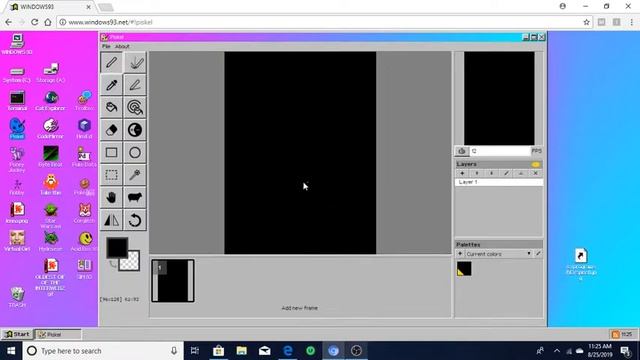
Task: Click the flip mirror transform icon
Action: (111, 220)
